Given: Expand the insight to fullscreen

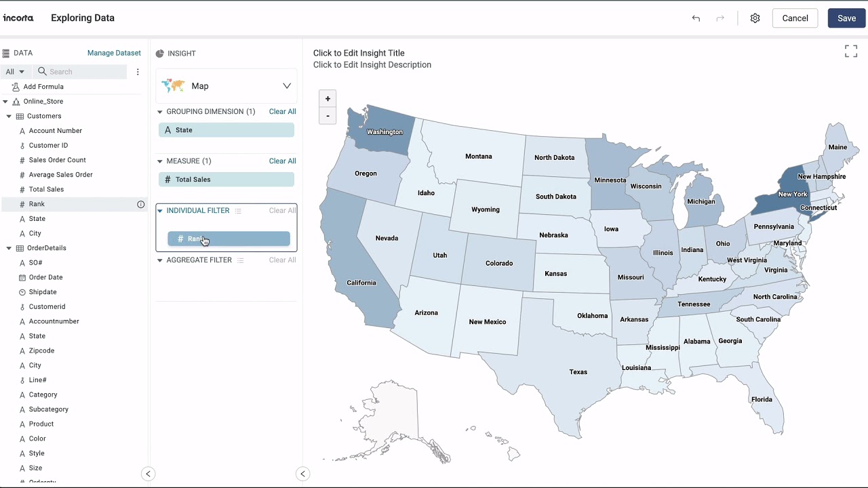Looking at the screenshot, I should (851, 52).
